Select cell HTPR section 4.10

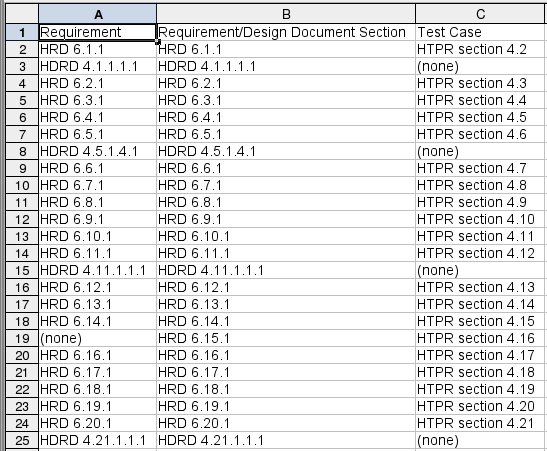pos(481,219)
